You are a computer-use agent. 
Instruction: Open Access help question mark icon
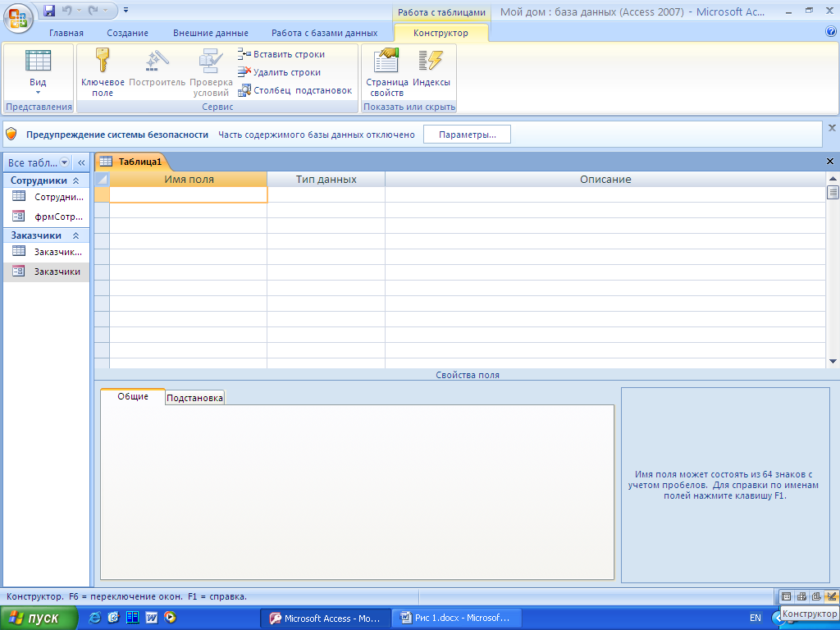(831, 32)
